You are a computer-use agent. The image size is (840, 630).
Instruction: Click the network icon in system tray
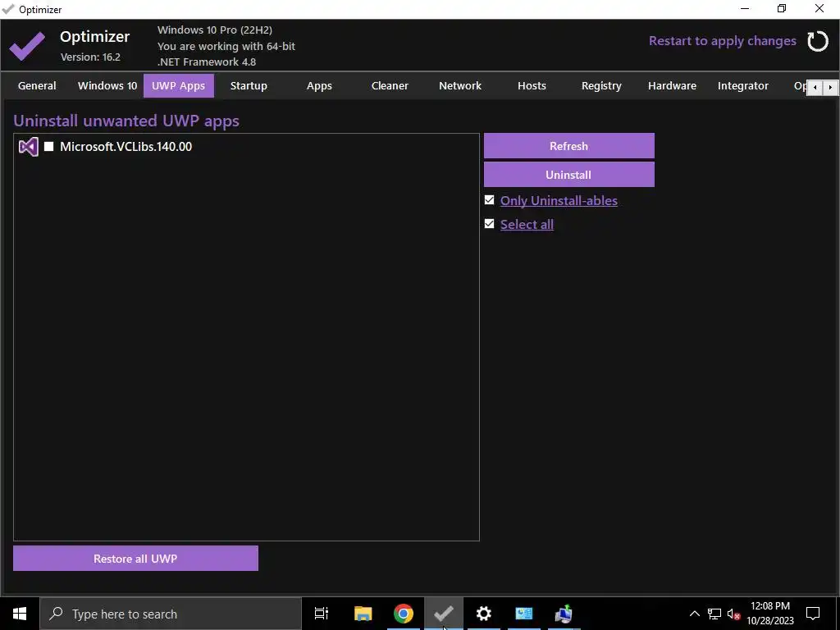[x=714, y=614]
